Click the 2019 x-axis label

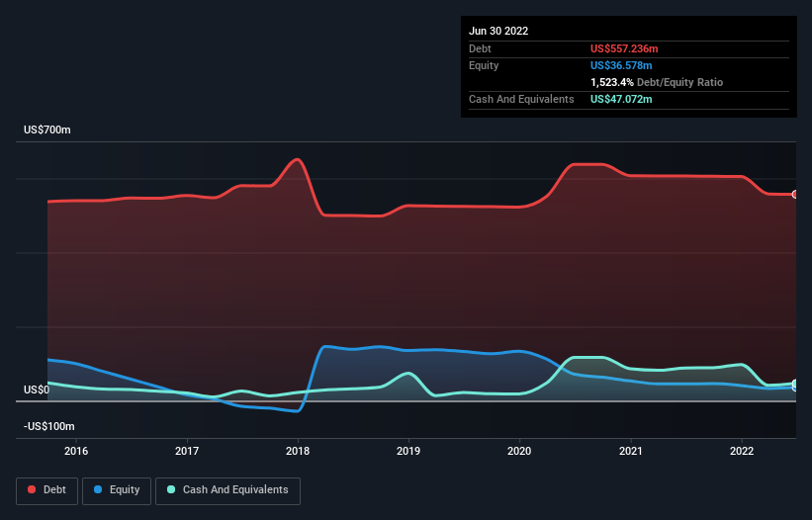pos(408,451)
